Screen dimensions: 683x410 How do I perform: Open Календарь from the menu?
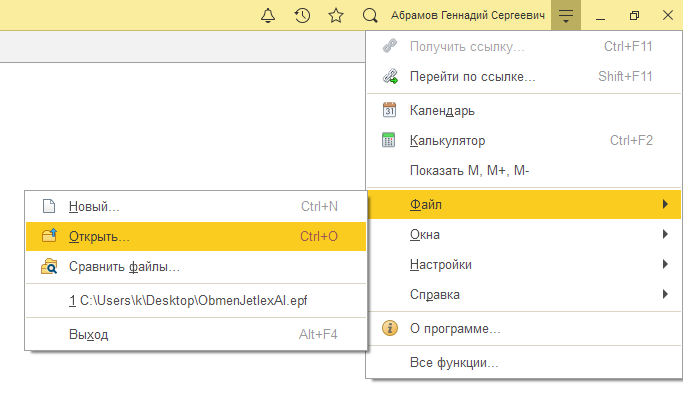click(x=524, y=110)
